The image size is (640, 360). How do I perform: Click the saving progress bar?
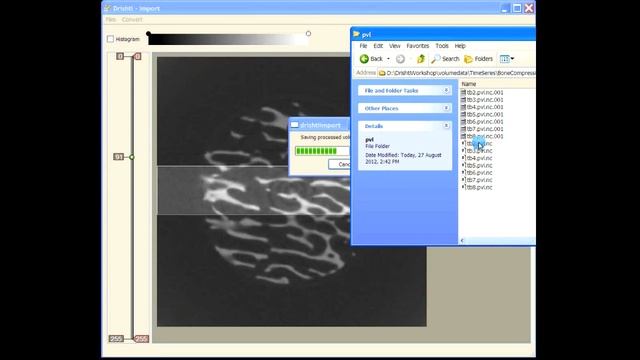[322, 151]
